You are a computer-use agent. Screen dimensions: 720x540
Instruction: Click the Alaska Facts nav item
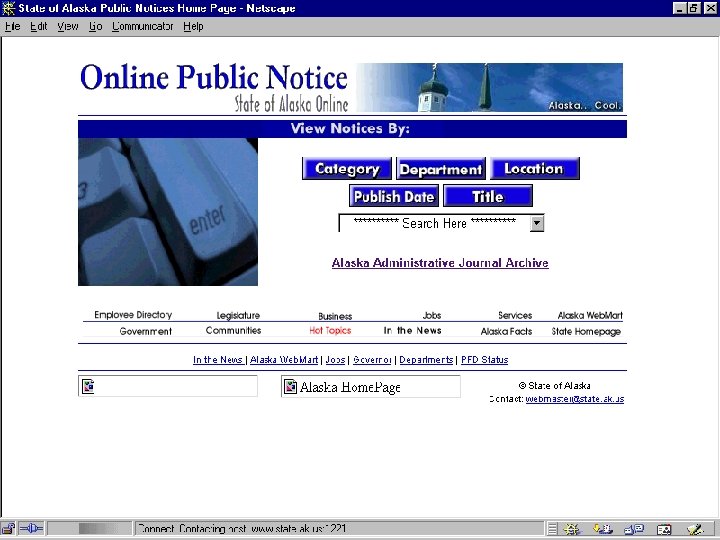[x=506, y=331]
